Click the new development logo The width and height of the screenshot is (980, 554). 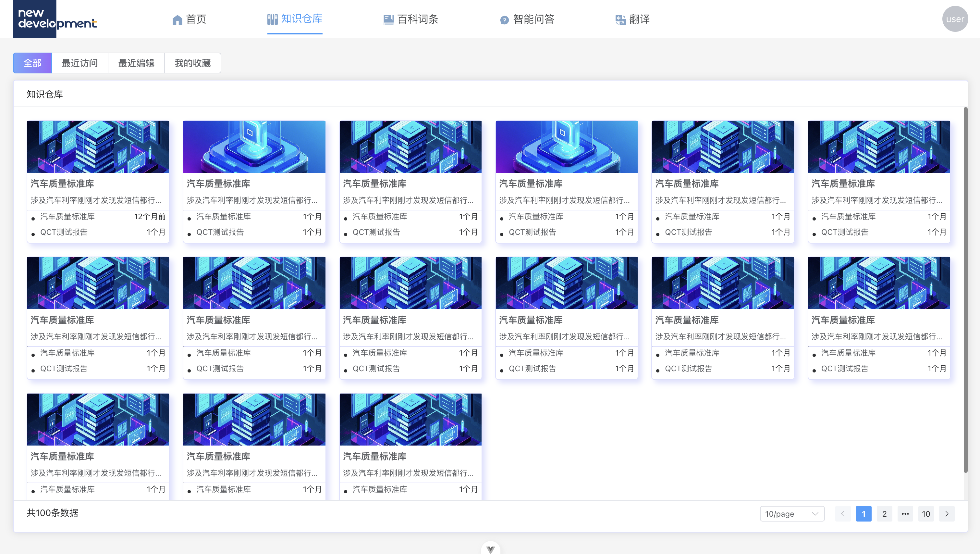[55, 19]
